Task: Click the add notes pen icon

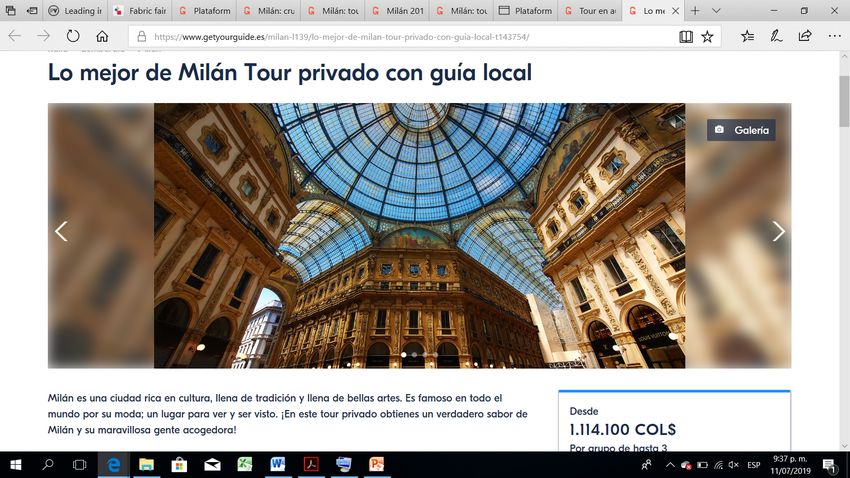Action: click(776, 36)
